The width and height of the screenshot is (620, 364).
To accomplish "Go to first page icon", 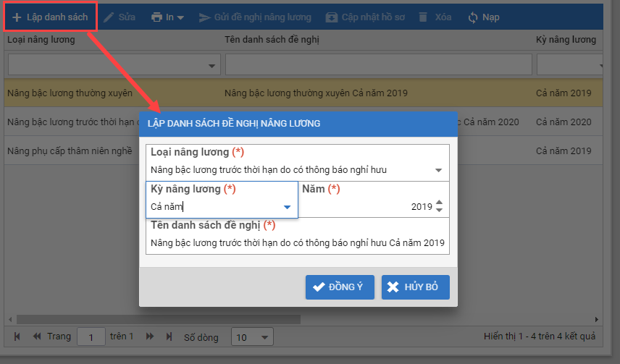I will (x=17, y=337).
